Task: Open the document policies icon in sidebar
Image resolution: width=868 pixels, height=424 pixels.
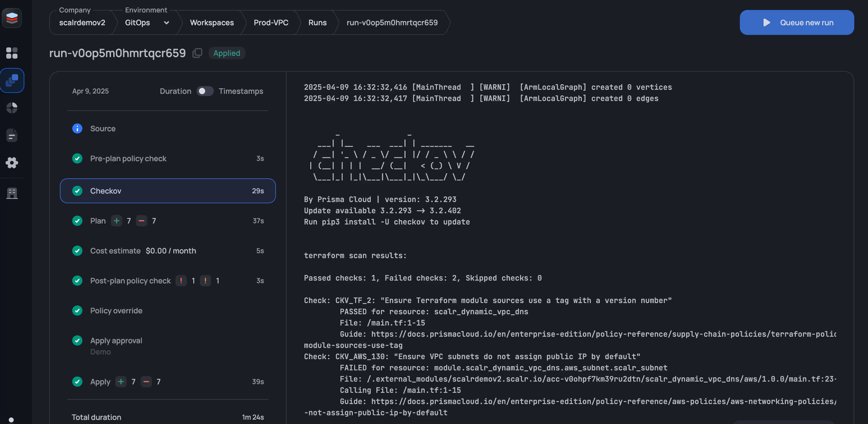Action: point(12,136)
